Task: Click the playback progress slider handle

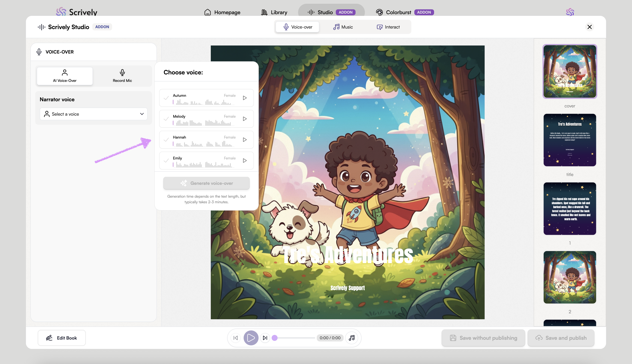Action: pyautogui.click(x=275, y=338)
